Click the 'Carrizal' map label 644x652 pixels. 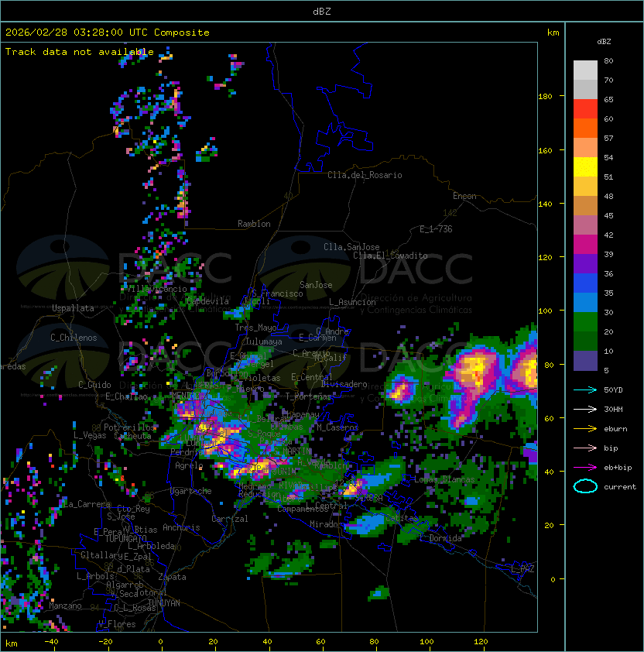click(x=229, y=519)
